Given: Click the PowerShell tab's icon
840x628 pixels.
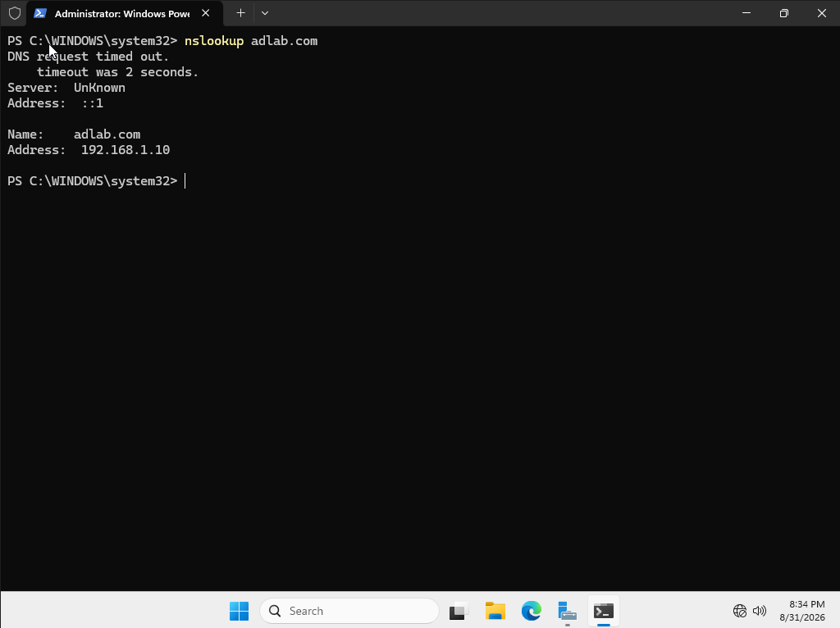Looking at the screenshot, I should [40, 13].
